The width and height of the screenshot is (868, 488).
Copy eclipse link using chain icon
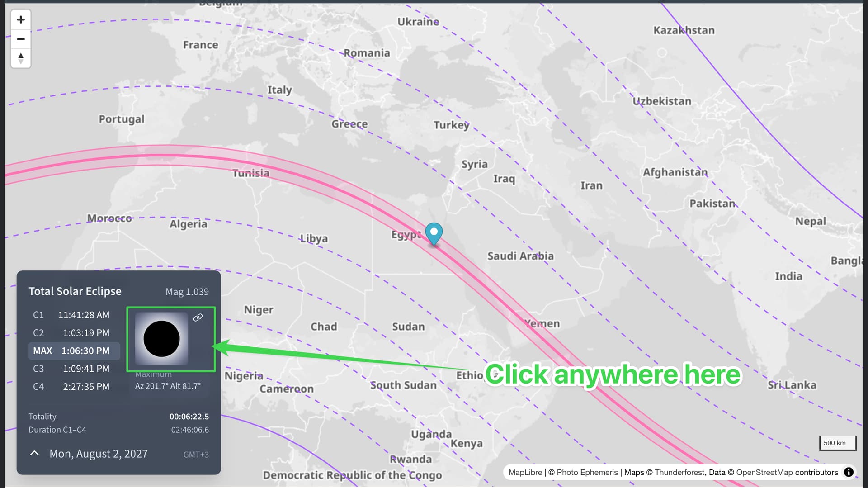pyautogui.click(x=198, y=317)
